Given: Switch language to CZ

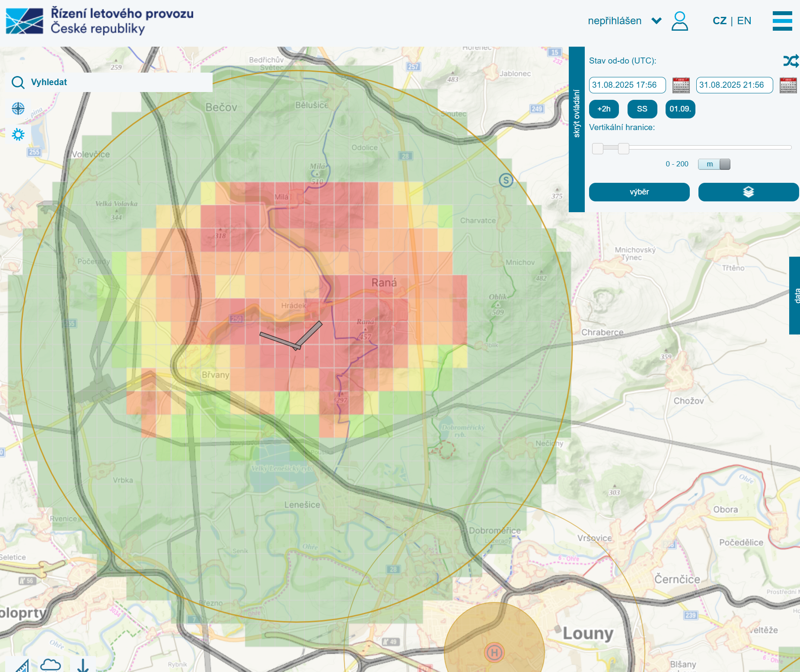Looking at the screenshot, I should [719, 21].
